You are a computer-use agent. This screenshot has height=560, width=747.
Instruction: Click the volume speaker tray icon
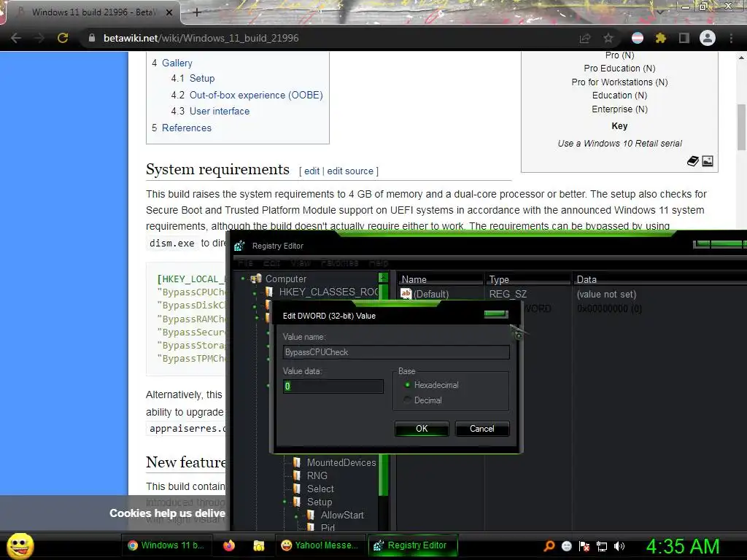click(619, 546)
